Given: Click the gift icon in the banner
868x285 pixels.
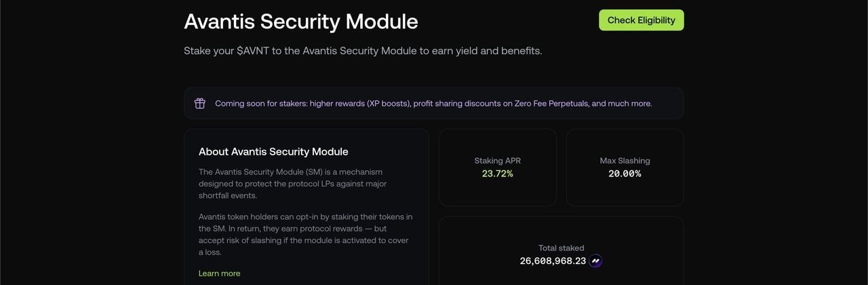Looking at the screenshot, I should [x=200, y=103].
